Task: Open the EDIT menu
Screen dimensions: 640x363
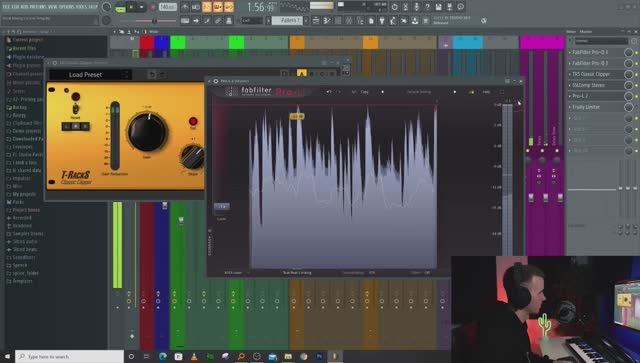Action: click(x=16, y=7)
